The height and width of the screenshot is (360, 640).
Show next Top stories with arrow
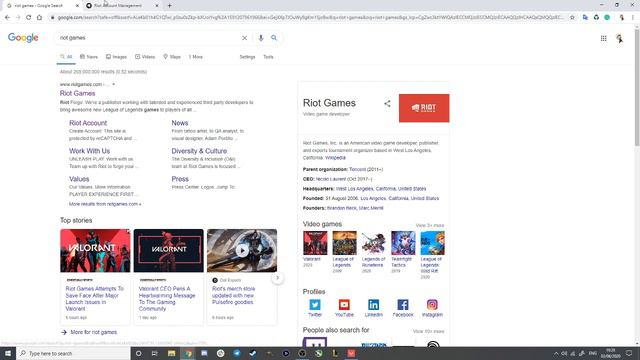click(x=277, y=278)
